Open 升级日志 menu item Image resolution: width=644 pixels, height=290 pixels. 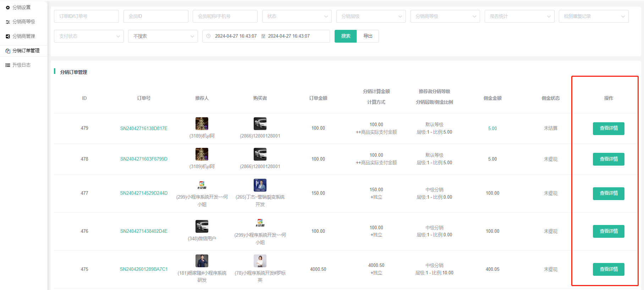[22, 65]
